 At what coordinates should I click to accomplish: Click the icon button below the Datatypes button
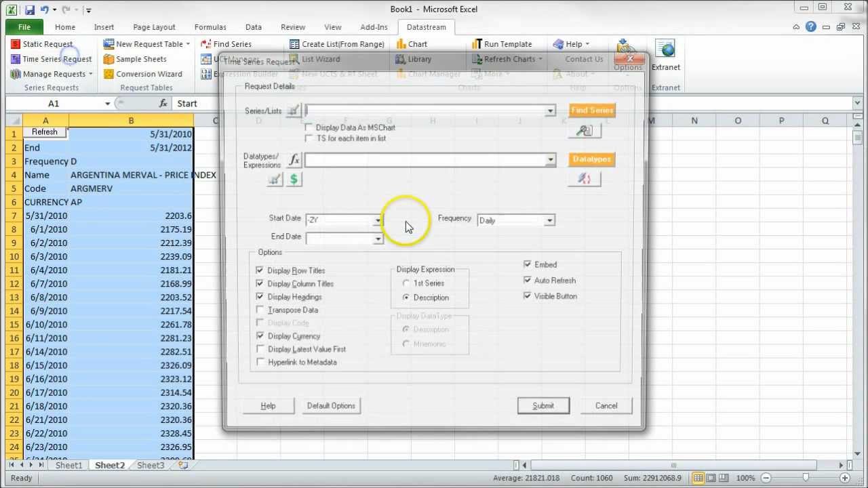click(584, 179)
